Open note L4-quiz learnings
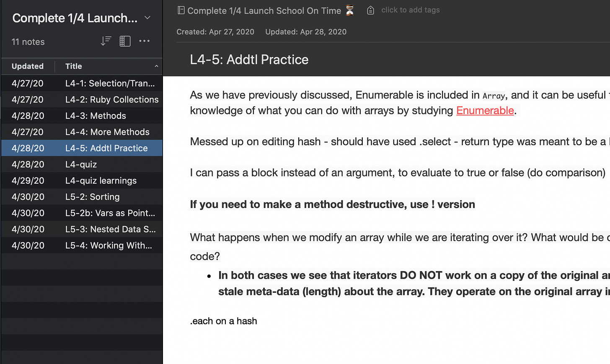The width and height of the screenshot is (610, 364). click(x=82, y=181)
